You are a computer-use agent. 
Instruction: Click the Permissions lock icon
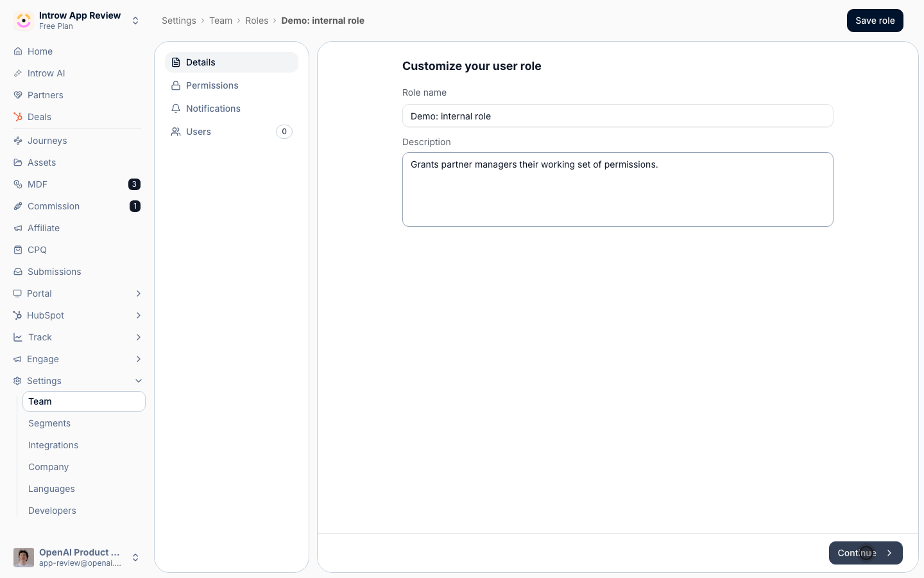pos(176,85)
